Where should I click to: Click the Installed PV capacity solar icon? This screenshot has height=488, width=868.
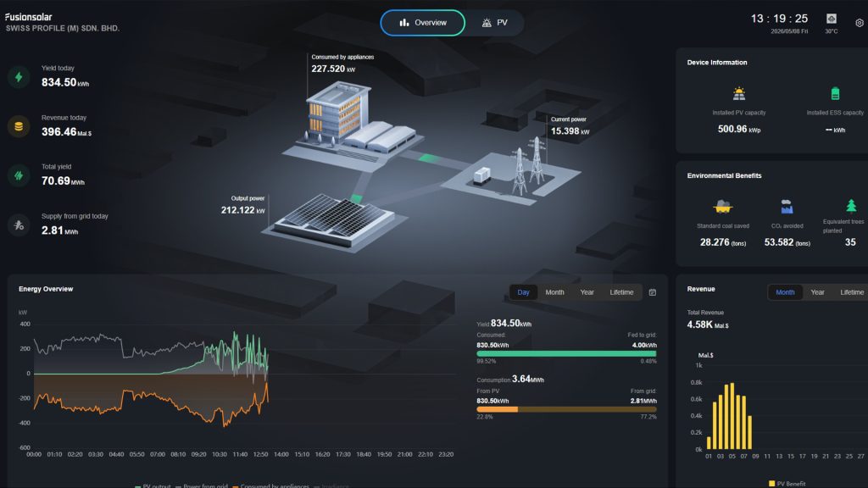coord(738,93)
